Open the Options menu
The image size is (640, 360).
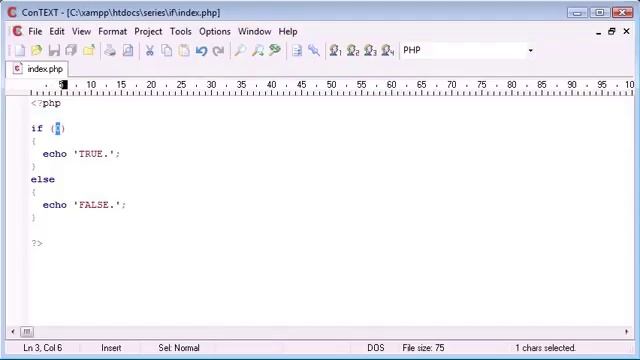[215, 31]
